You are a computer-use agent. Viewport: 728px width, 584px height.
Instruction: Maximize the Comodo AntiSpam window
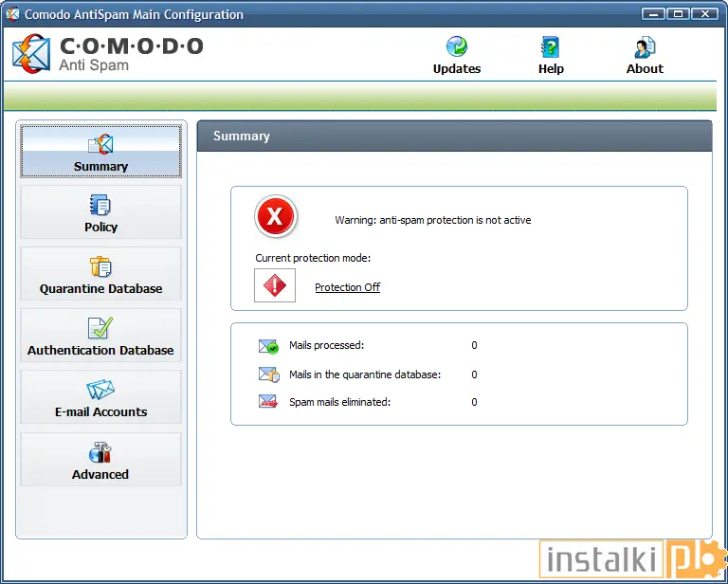[x=678, y=14]
